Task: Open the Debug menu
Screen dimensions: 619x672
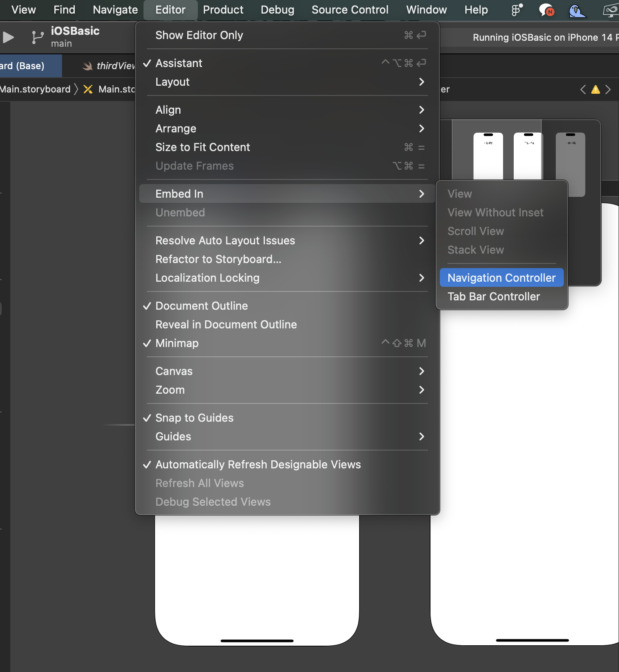Action: click(277, 10)
